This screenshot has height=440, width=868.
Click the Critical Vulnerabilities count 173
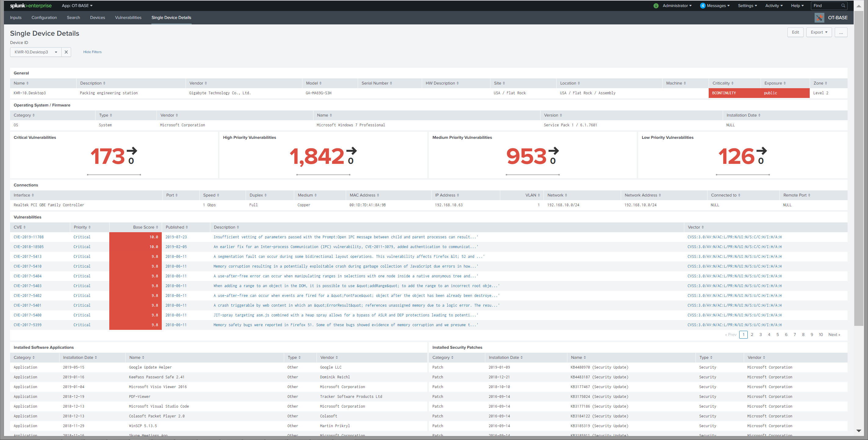point(107,156)
